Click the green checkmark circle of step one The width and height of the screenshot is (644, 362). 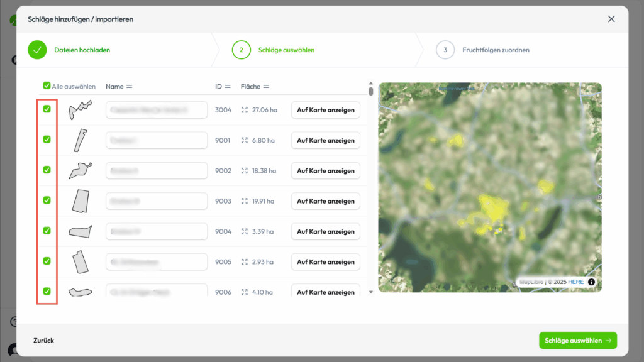[37, 50]
